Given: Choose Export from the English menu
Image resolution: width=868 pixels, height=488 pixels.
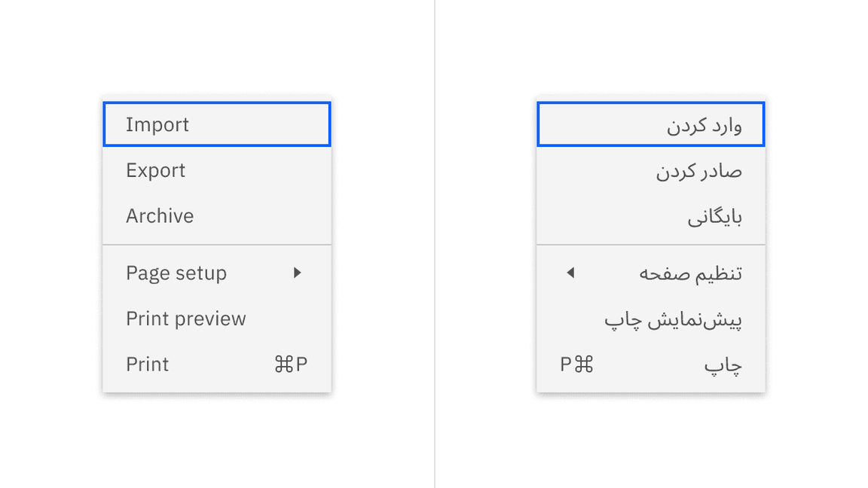Looking at the screenshot, I should [155, 170].
